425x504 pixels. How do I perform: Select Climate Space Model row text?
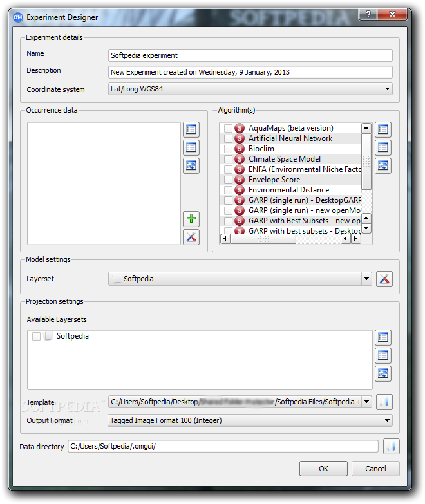pos(285,159)
